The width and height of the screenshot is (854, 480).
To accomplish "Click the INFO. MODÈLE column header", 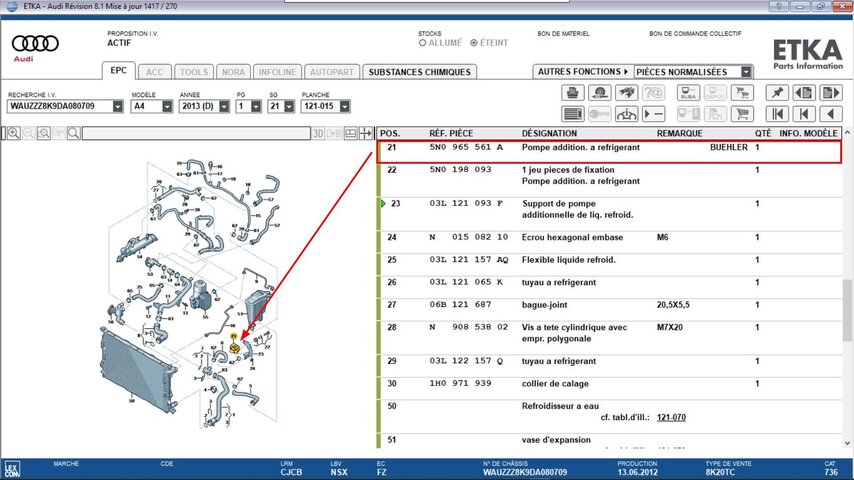I will point(808,133).
